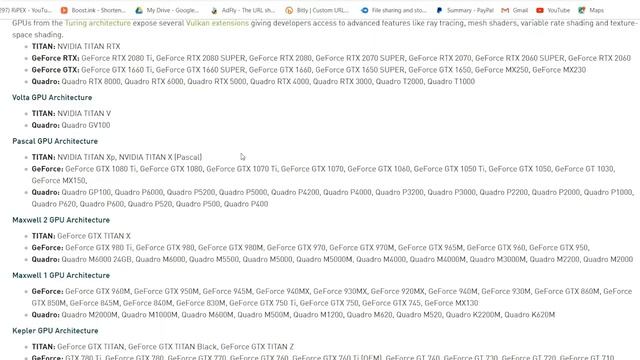Screen dimensions: 640x360
Task: Open the AdFly URL shortener bookmark
Action: (x=242, y=10)
